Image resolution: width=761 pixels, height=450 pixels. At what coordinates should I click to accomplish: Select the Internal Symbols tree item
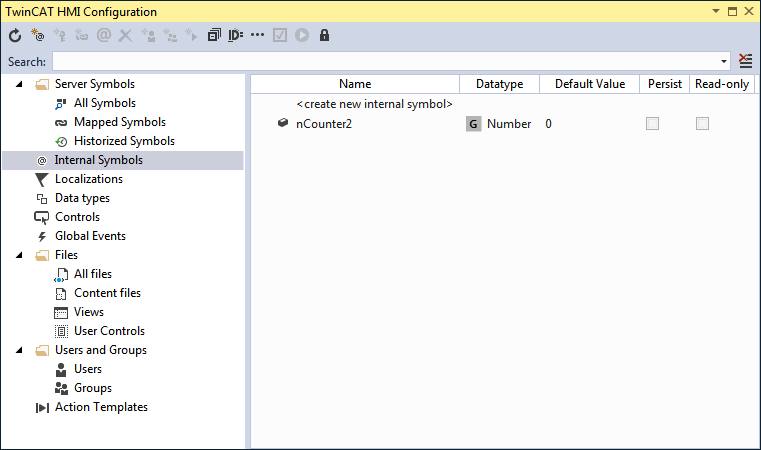[99, 160]
